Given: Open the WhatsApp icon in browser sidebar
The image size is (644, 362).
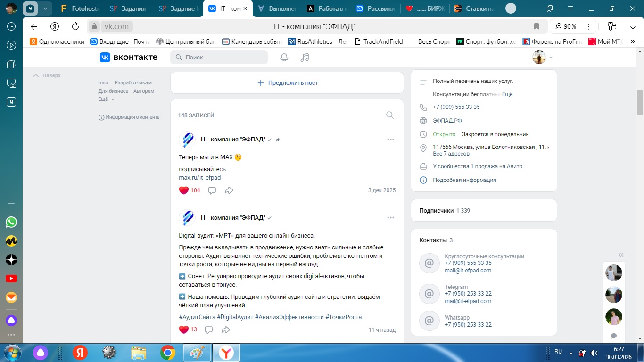Looking at the screenshot, I should (x=11, y=222).
